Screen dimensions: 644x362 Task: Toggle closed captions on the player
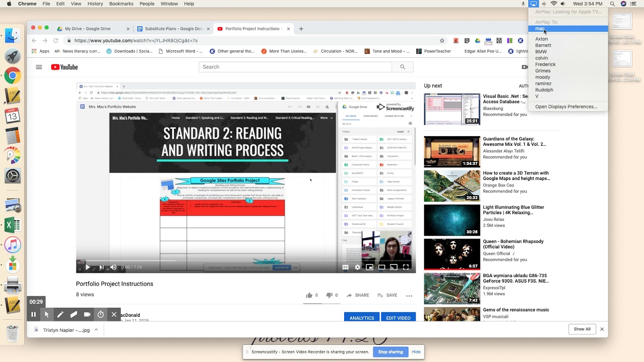(x=346, y=267)
